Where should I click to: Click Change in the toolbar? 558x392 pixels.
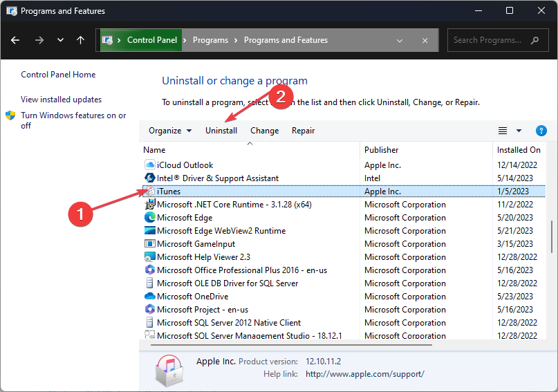264,131
